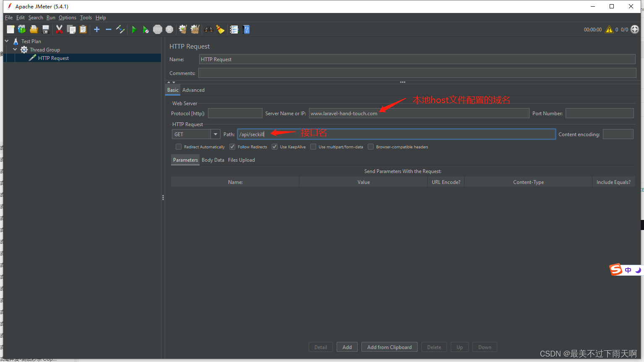
Task: Click the Toggle enable/disable icon
Action: coord(120,29)
